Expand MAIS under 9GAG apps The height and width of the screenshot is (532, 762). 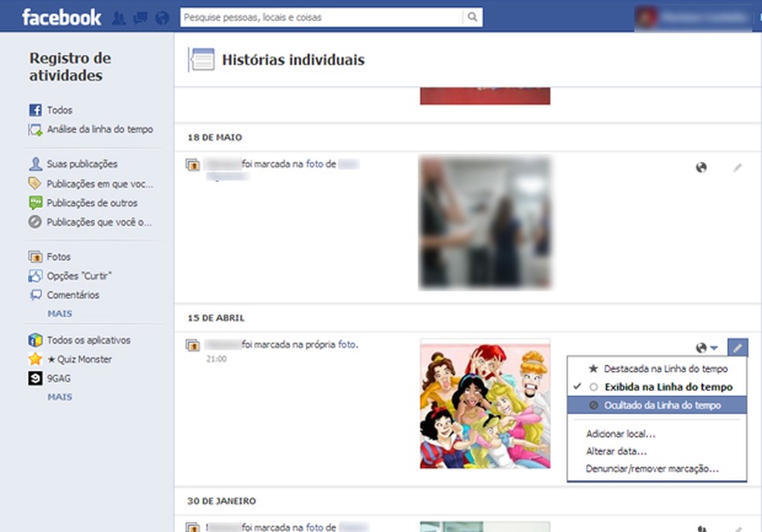(60, 396)
